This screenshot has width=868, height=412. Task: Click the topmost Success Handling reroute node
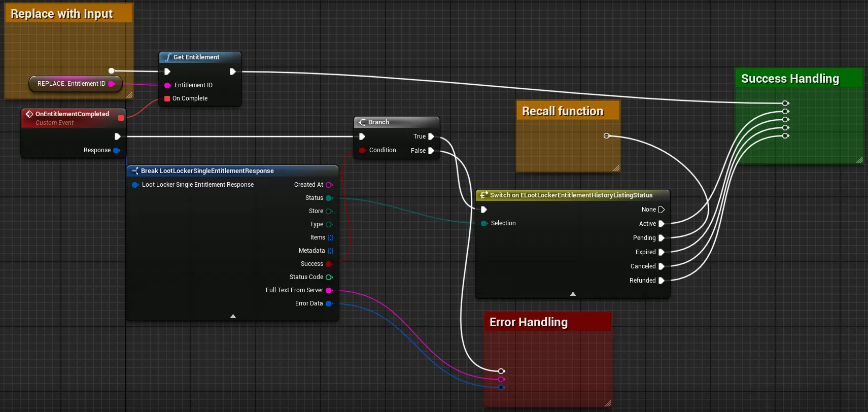point(785,104)
